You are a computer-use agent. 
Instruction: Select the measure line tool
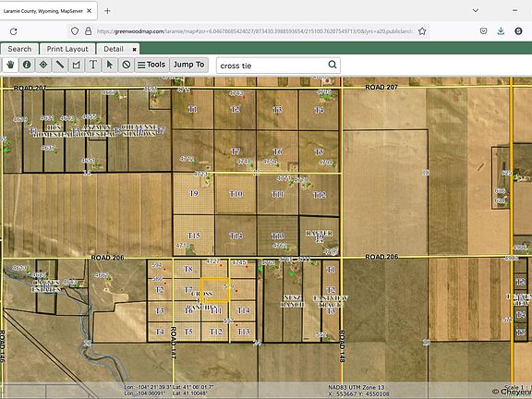(x=60, y=65)
